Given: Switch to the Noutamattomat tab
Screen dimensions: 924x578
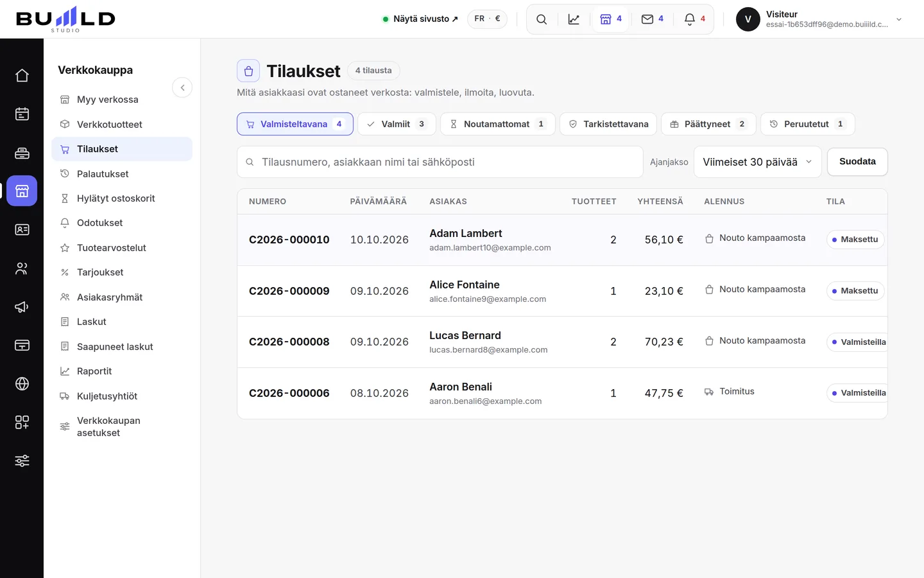Looking at the screenshot, I should point(498,124).
